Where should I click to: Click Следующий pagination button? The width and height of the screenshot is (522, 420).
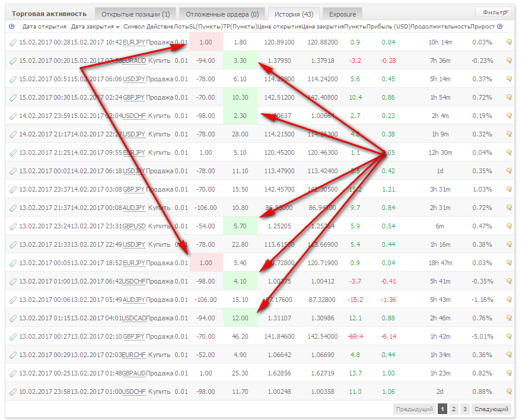pyautogui.click(x=491, y=409)
